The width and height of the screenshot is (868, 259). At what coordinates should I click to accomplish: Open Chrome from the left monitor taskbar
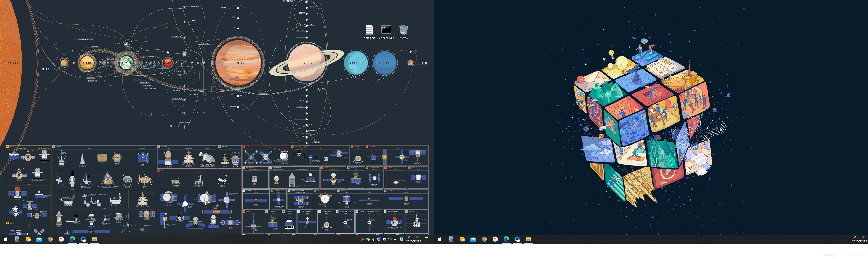tap(50, 239)
